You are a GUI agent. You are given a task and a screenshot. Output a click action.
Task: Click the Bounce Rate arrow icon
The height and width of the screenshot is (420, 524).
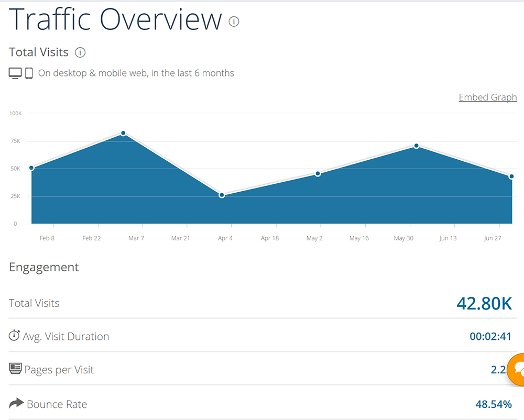coord(16,403)
